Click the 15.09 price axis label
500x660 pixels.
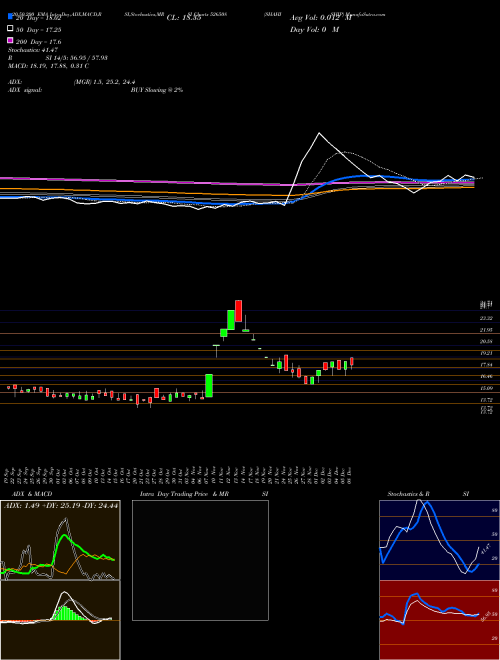point(487,388)
